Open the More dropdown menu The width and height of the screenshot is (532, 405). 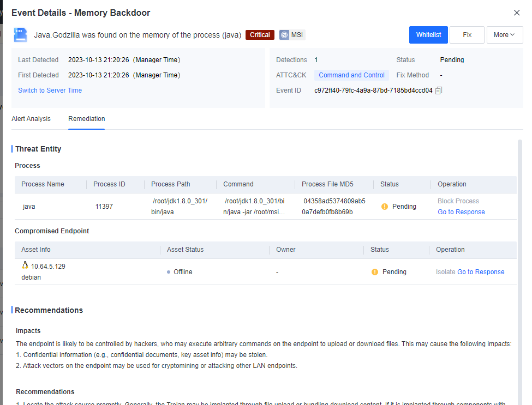504,35
